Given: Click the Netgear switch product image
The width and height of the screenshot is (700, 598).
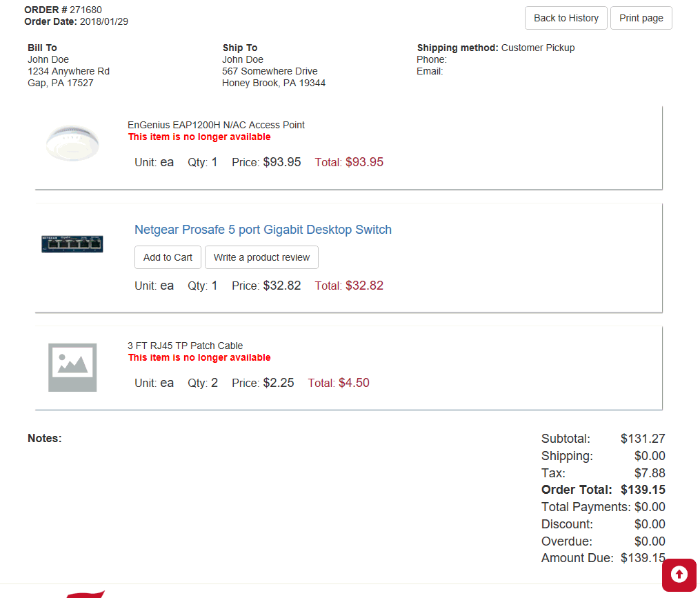Looking at the screenshot, I should [x=72, y=243].
